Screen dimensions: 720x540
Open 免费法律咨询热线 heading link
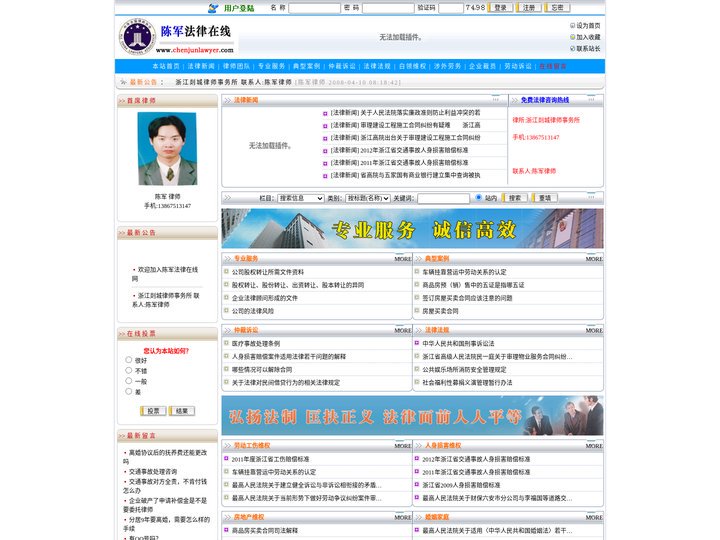[x=545, y=100]
